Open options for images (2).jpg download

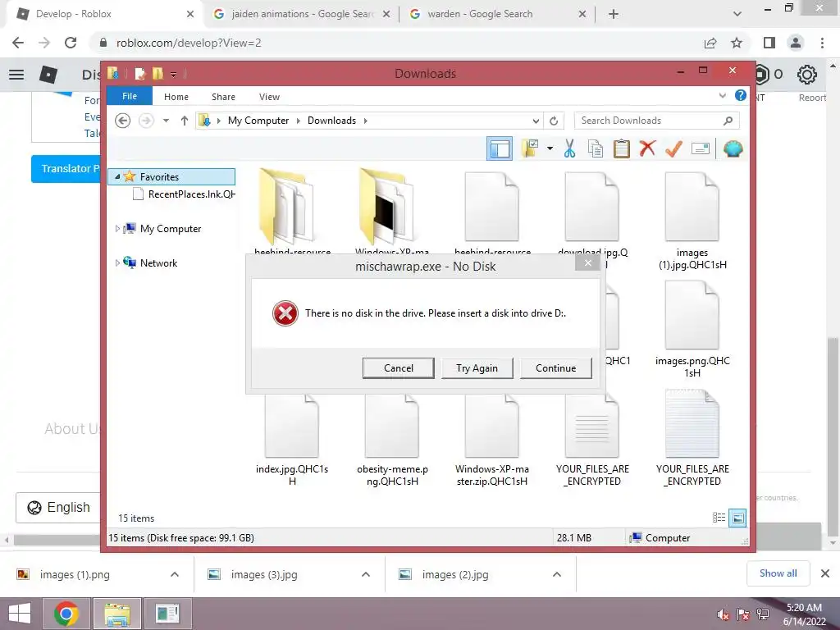(x=557, y=574)
